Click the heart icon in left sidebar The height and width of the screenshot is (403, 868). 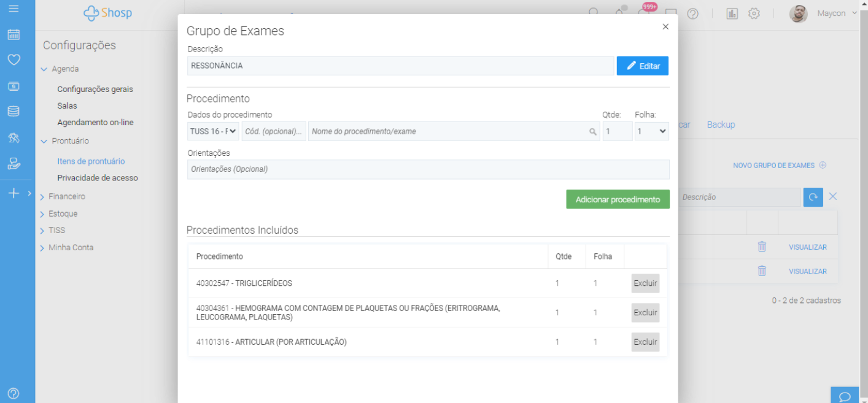[14, 59]
